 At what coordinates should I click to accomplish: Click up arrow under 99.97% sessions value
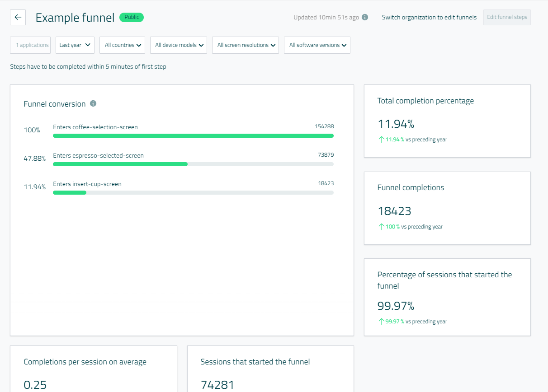coord(381,322)
